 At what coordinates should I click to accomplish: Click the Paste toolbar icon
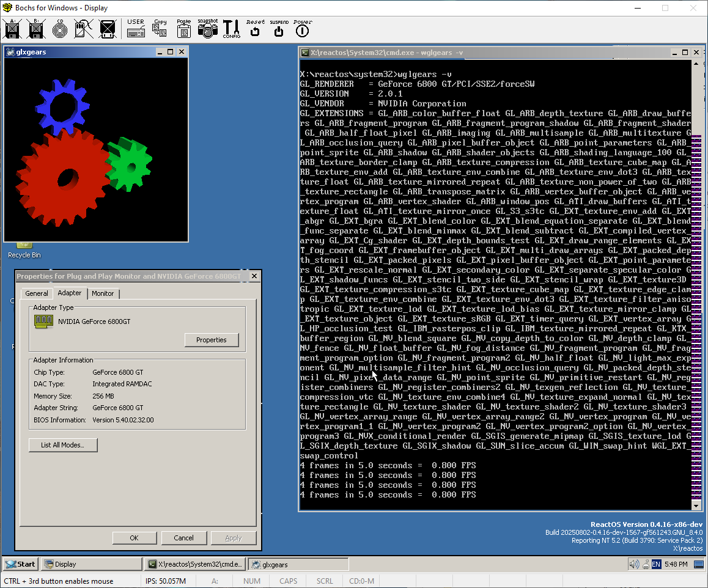pyautogui.click(x=184, y=29)
